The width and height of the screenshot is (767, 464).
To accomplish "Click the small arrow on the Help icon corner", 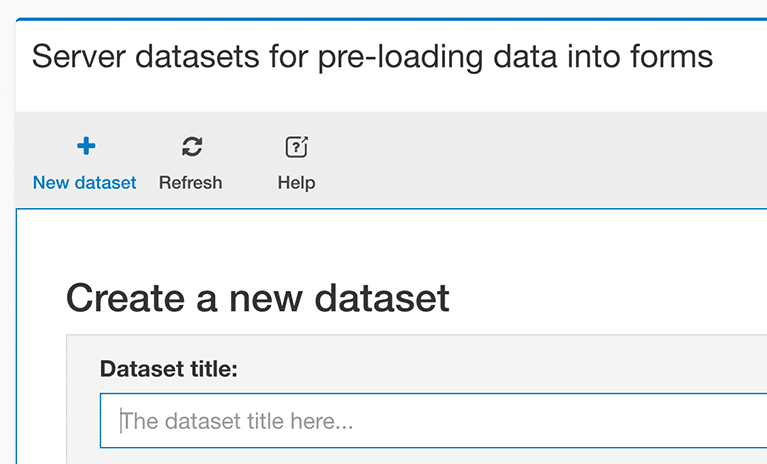I will [304, 140].
